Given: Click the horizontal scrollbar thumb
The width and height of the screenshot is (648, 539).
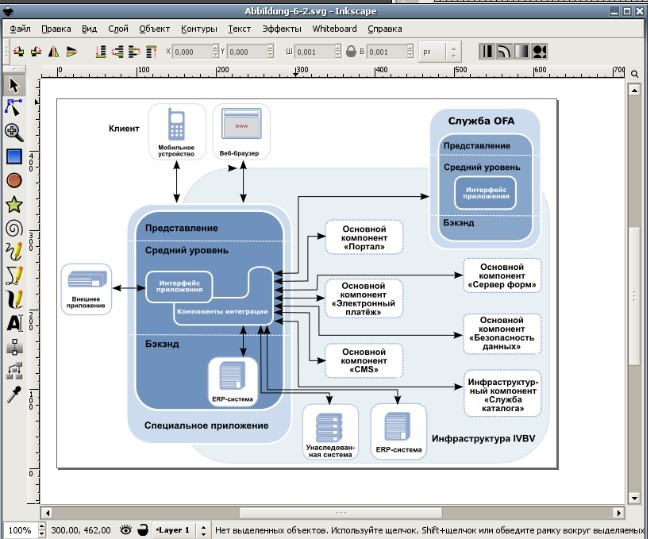Looking at the screenshot, I should [x=341, y=513].
